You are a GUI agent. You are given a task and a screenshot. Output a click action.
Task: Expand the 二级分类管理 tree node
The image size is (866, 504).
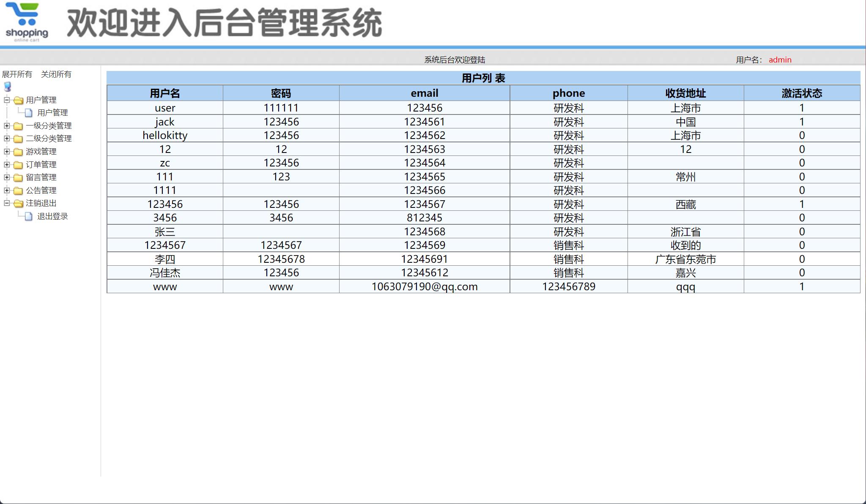(6, 139)
